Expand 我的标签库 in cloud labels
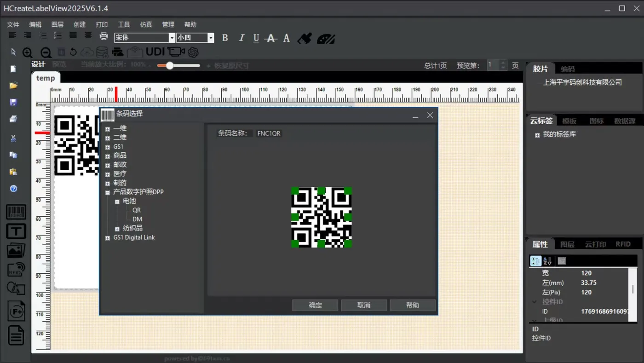Screen dimensions: 644x363 pyautogui.click(x=537, y=135)
